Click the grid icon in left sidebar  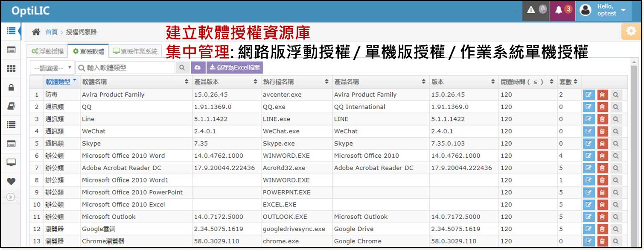pos(11,69)
